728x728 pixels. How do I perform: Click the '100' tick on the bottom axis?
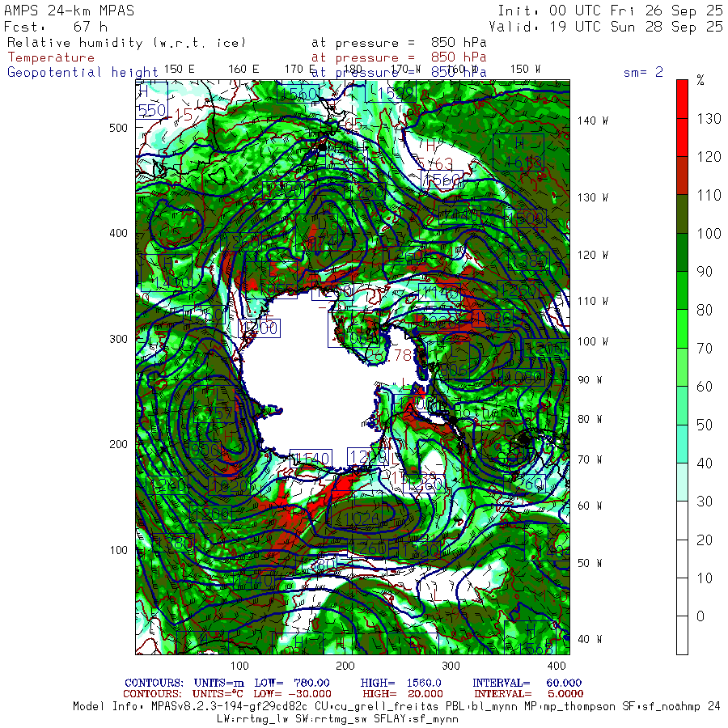(239, 666)
